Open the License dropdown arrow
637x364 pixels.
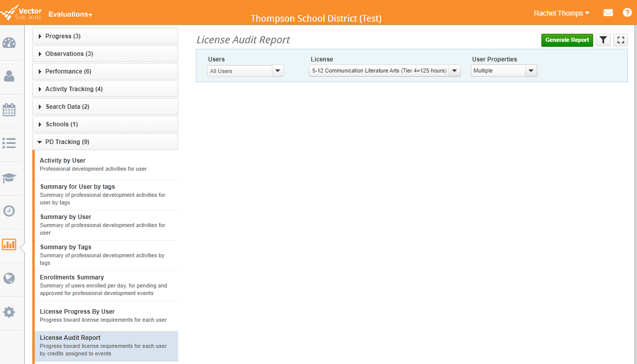pyautogui.click(x=455, y=71)
